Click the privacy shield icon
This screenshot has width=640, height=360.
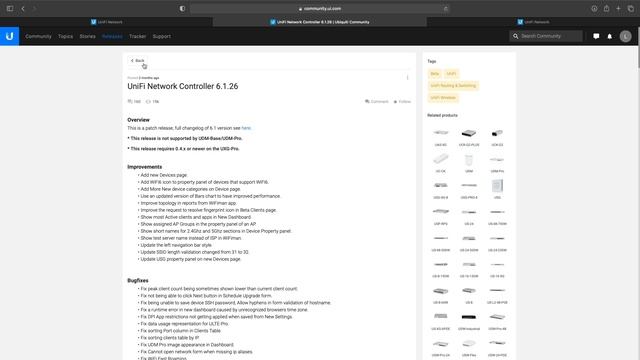click(182, 8)
